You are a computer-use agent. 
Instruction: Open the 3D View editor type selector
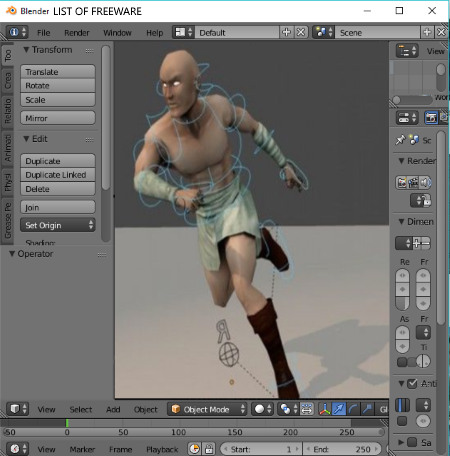(18, 409)
